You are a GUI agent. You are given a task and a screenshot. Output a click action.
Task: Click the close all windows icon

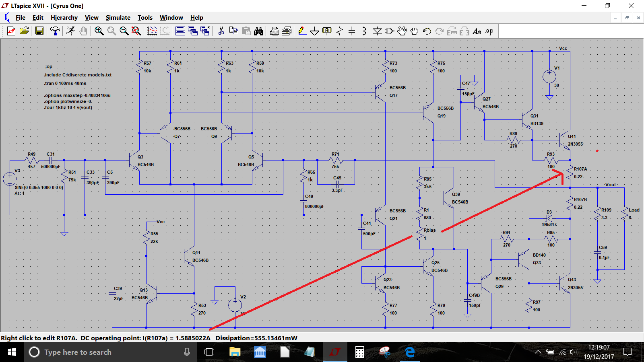[x=205, y=31]
